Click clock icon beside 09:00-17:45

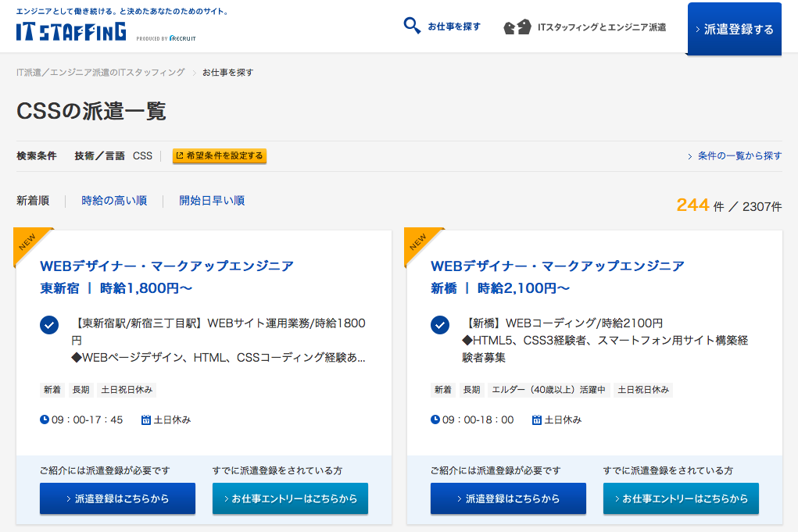(45, 420)
